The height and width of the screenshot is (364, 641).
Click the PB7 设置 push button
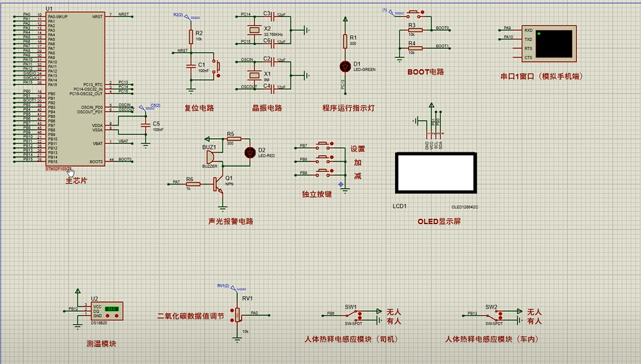coord(325,144)
